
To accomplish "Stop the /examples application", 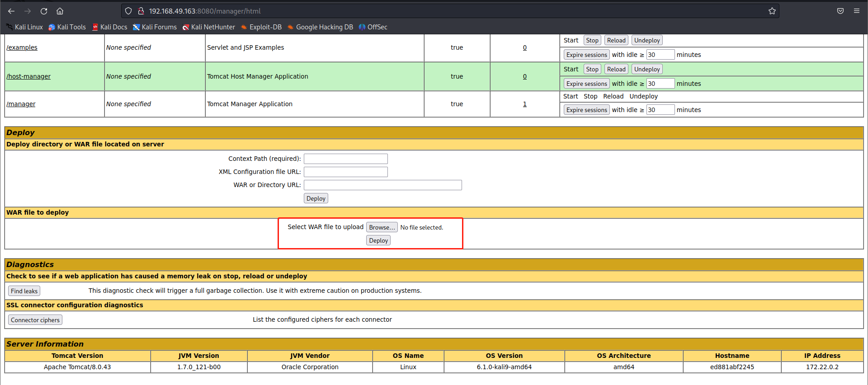I will point(592,40).
